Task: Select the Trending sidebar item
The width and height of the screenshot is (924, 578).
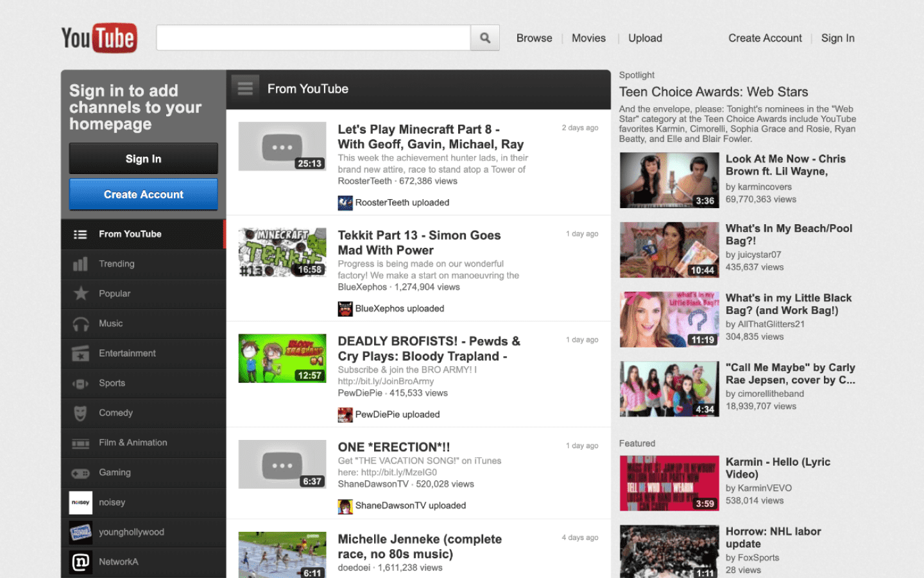Action: 143,264
